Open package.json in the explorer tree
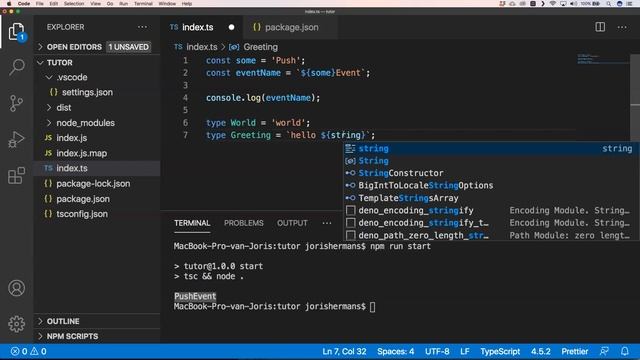The width and height of the screenshot is (640, 360). pyautogui.click(x=83, y=199)
